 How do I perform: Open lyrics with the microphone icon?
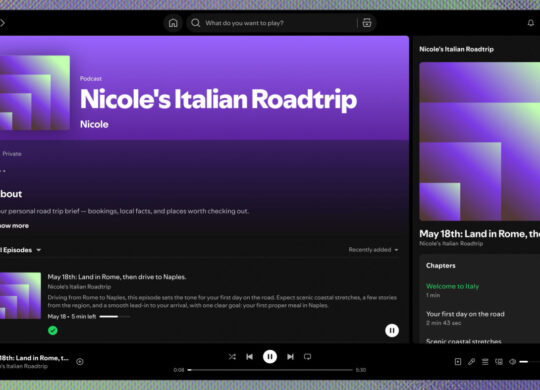click(471, 362)
